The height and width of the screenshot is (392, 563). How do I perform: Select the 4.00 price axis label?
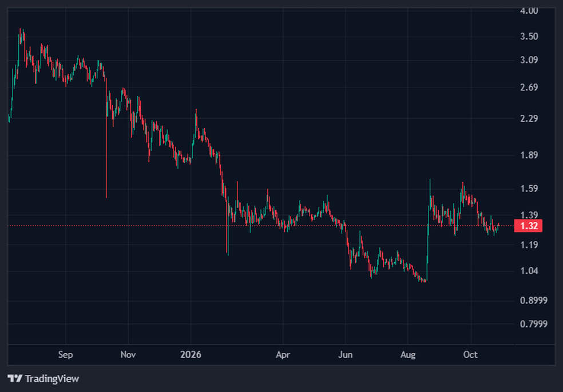pyautogui.click(x=529, y=11)
